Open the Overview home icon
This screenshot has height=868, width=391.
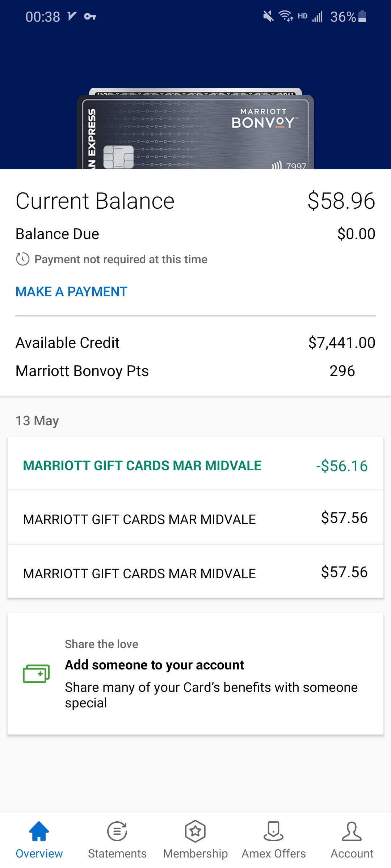click(x=39, y=831)
